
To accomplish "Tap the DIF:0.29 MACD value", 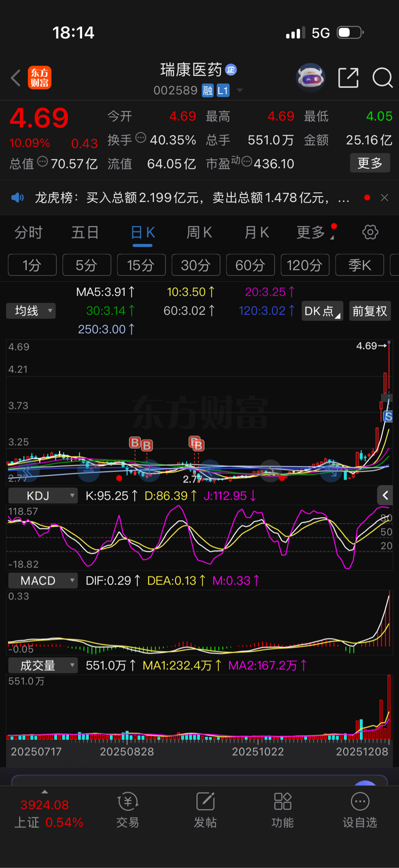I will point(113,580).
